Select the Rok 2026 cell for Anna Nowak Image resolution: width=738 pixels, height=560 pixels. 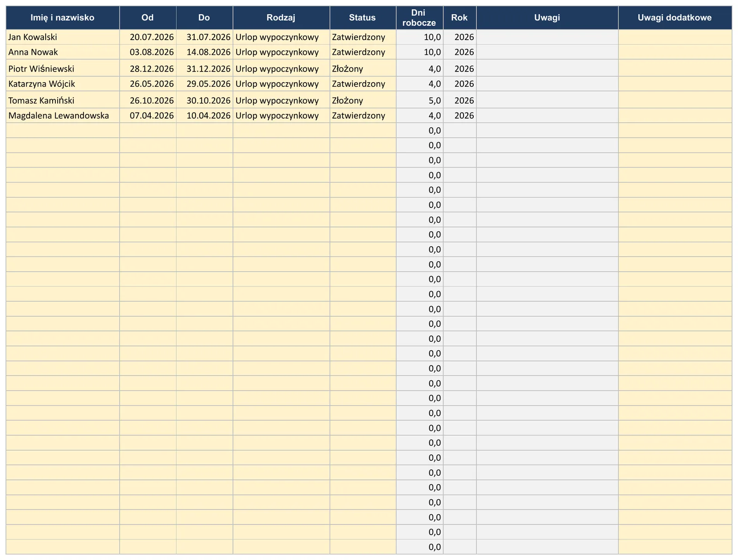coord(460,52)
